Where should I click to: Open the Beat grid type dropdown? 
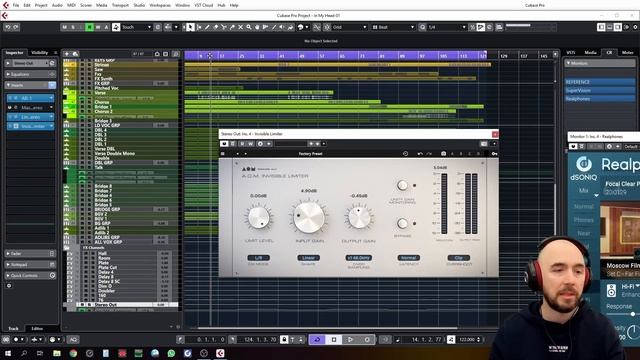(393, 27)
